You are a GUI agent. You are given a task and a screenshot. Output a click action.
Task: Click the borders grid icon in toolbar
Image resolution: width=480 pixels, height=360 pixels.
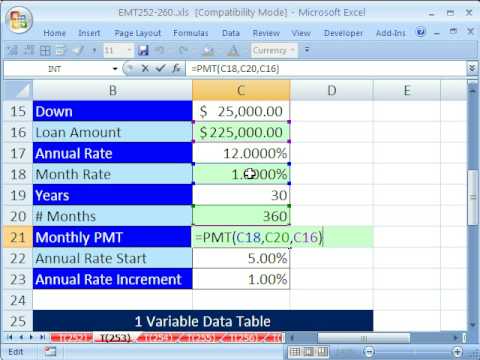[45, 51]
